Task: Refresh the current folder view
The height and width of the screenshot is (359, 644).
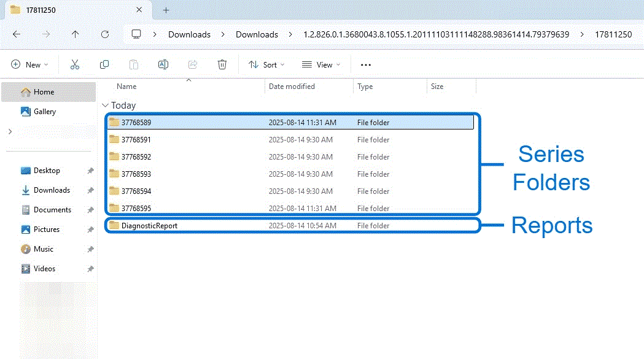Action: coord(105,34)
